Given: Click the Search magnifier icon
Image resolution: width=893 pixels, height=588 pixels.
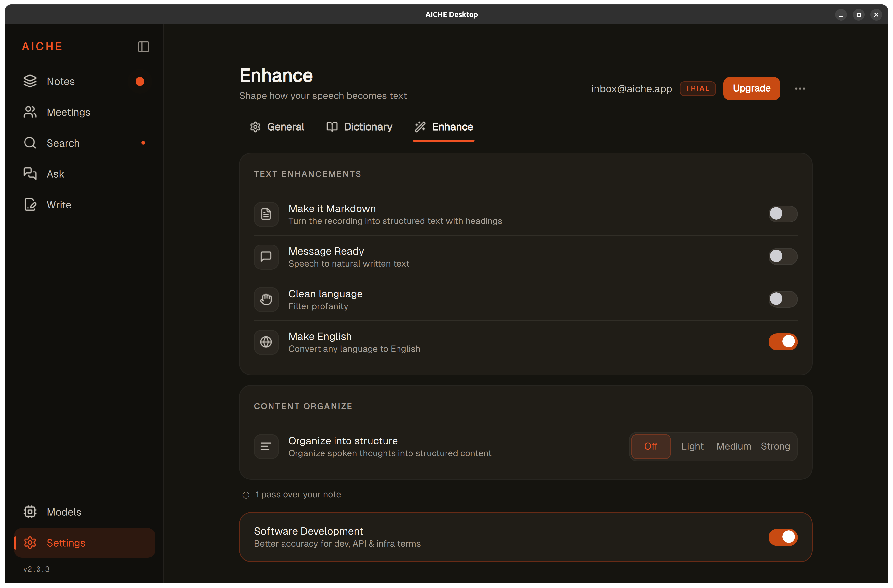Looking at the screenshot, I should tap(30, 143).
